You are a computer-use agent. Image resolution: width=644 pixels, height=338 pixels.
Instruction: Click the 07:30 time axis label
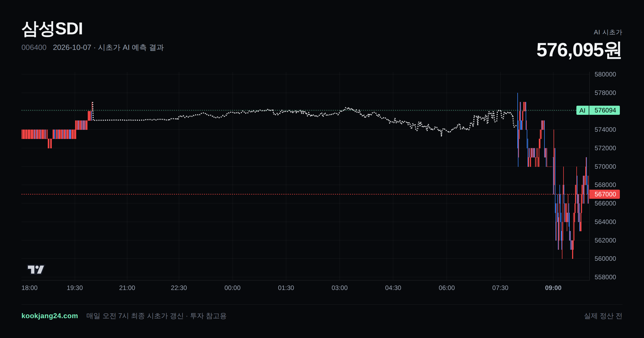pos(500,288)
